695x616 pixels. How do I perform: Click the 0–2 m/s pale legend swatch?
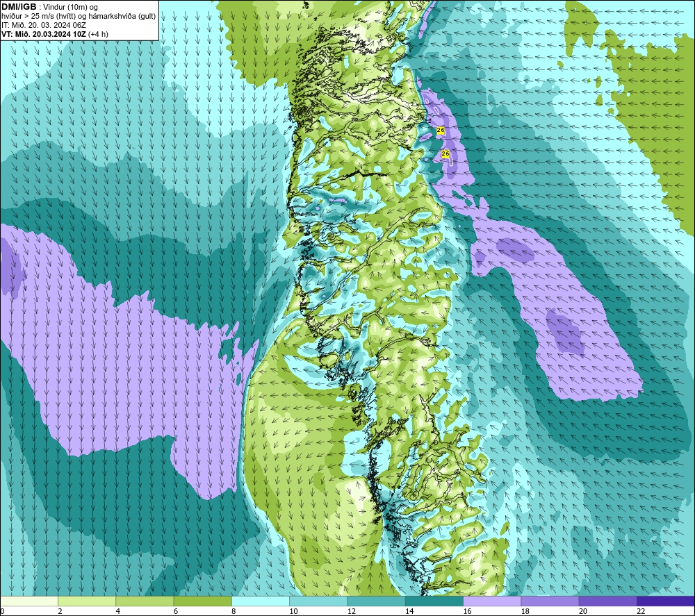[x=28, y=601]
